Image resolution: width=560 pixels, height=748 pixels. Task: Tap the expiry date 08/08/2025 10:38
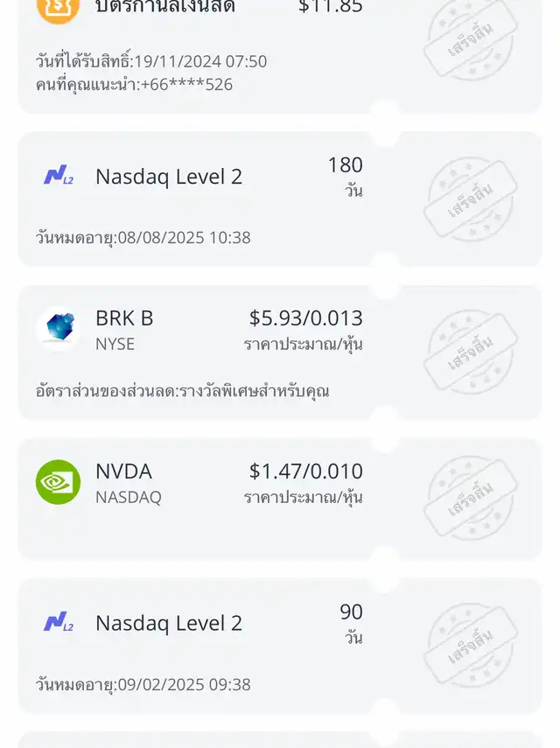[x=143, y=237]
